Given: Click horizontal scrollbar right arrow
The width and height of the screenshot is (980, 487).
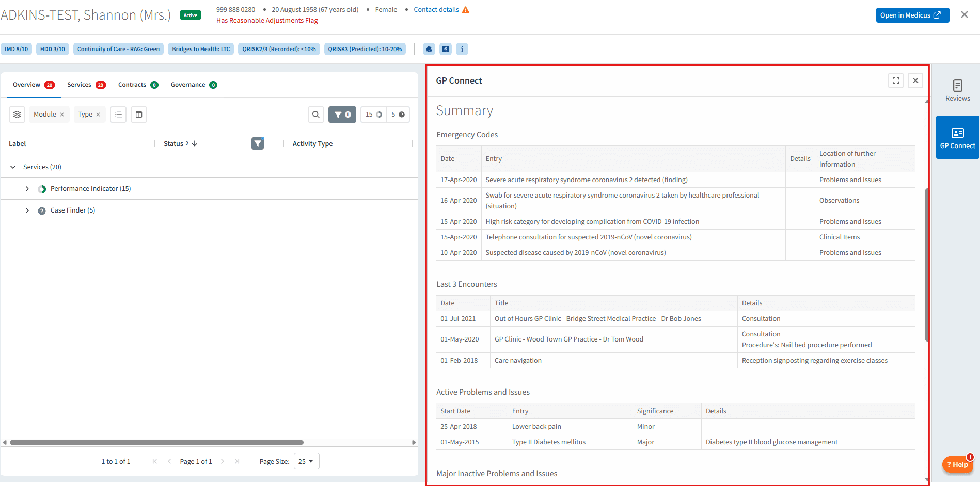Looking at the screenshot, I should click(x=414, y=442).
